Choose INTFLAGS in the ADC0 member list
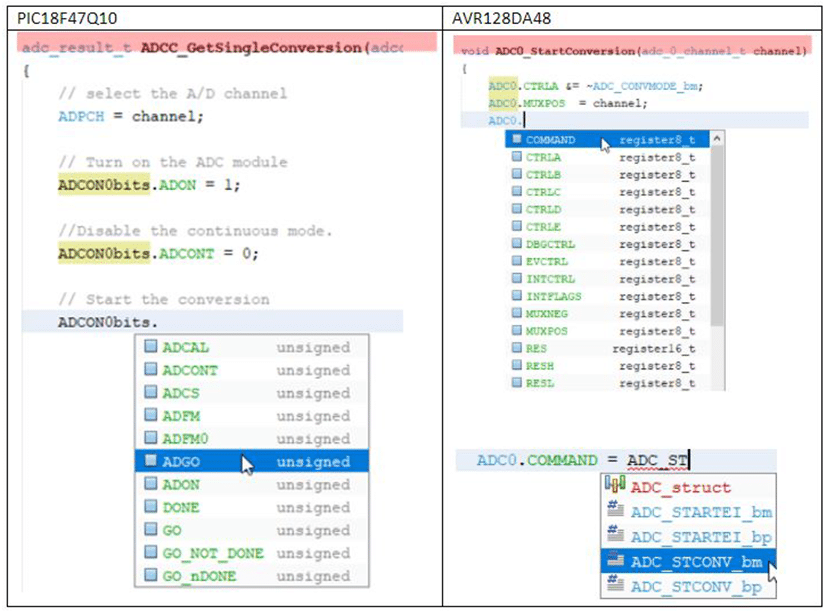The image size is (830, 616). pyautogui.click(x=553, y=296)
